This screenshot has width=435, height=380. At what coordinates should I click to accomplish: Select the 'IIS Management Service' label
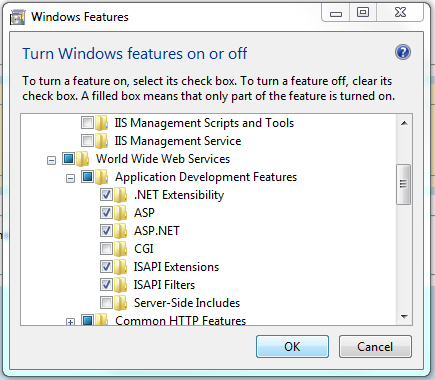pyautogui.click(x=178, y=141)
